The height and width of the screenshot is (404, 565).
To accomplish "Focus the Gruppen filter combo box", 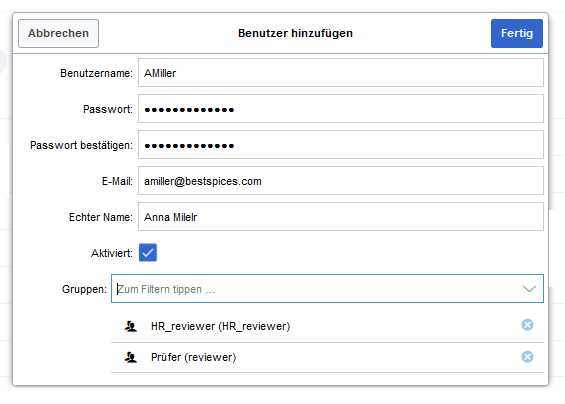I will point(327,289).
